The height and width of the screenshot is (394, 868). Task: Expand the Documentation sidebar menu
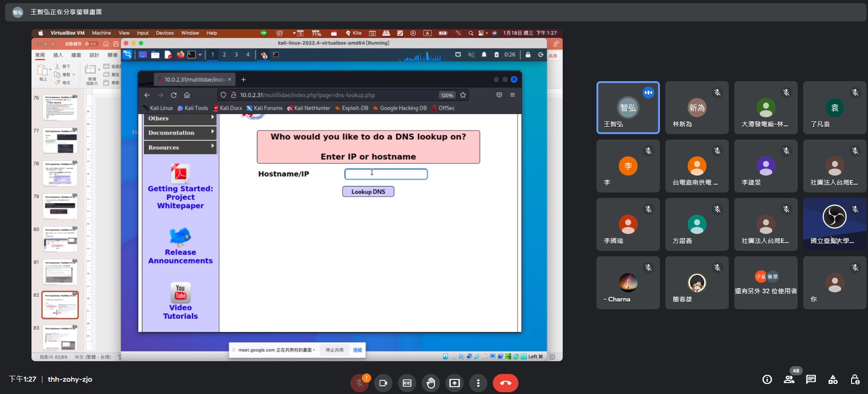(180, 133)
